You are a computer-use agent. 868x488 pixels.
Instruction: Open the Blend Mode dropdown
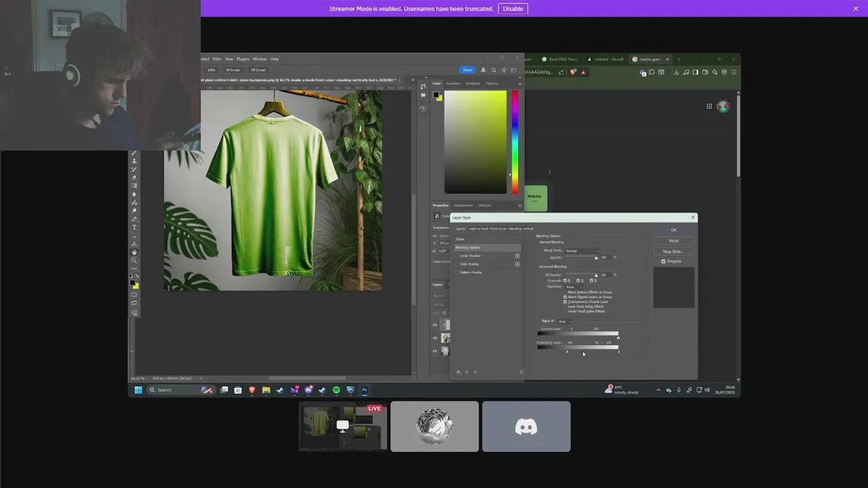(x=582, y=251)
